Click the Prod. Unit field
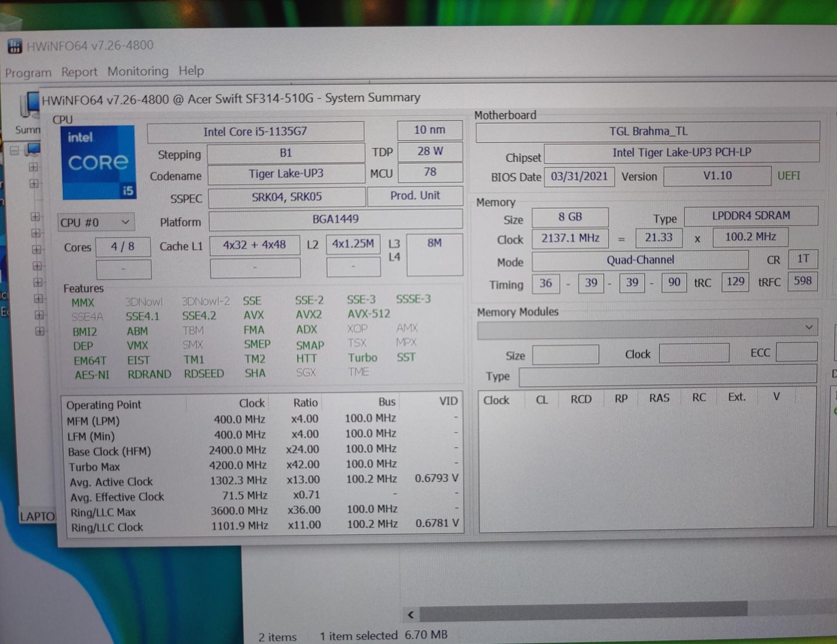The width and height of the screenshot is (837, 644). [415, 196]
